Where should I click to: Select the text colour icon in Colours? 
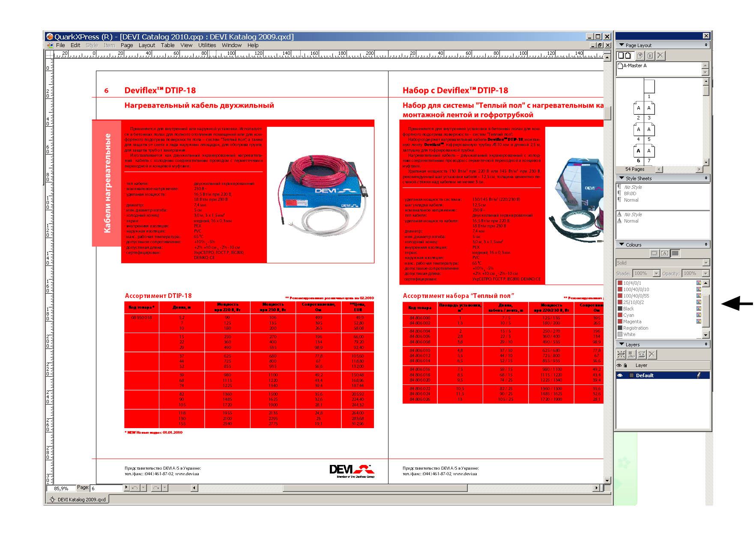[x=664, y=253]
